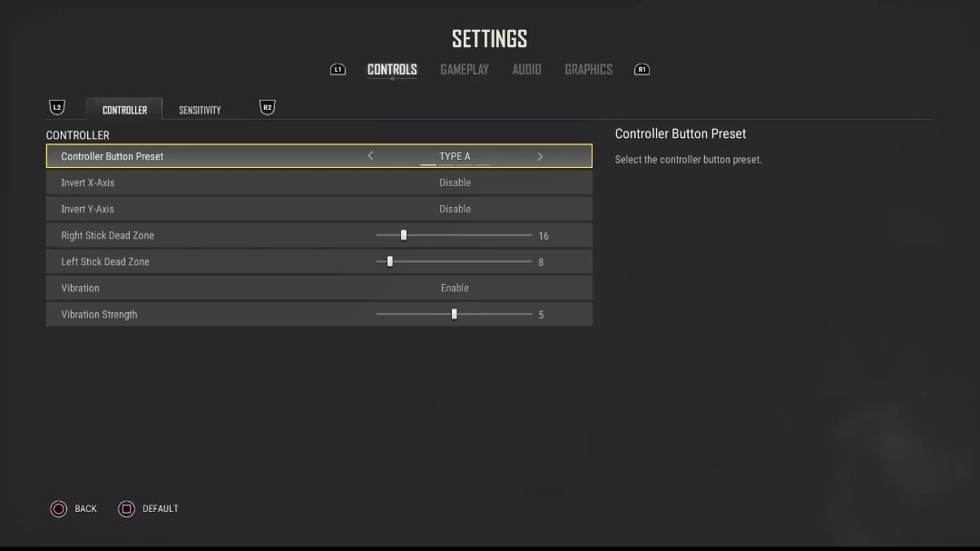The width and height of the screenshot is (980, 551).
Task: Click the circle Back button icon
Action: click(59, 509)
